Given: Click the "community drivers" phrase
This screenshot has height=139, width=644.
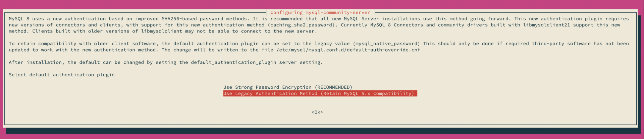Looking at the screenshot, I should pos(462,25).
